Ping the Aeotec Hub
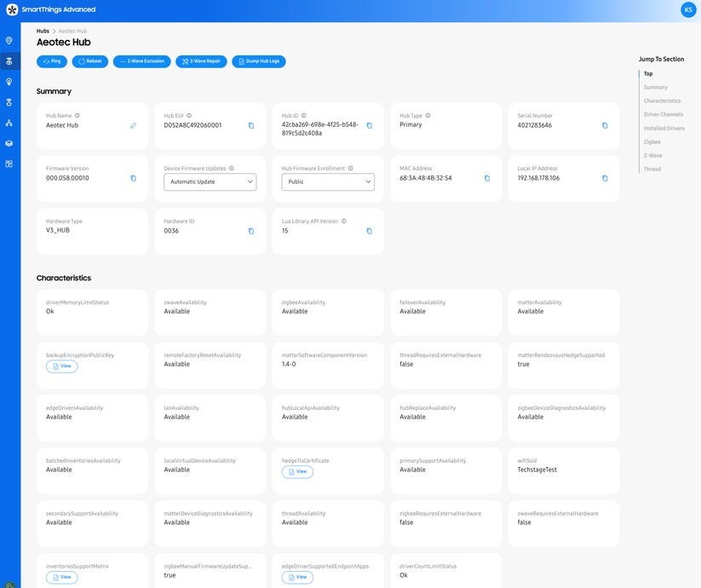Viewport: 701px width, 588px height. click(52, 61)
